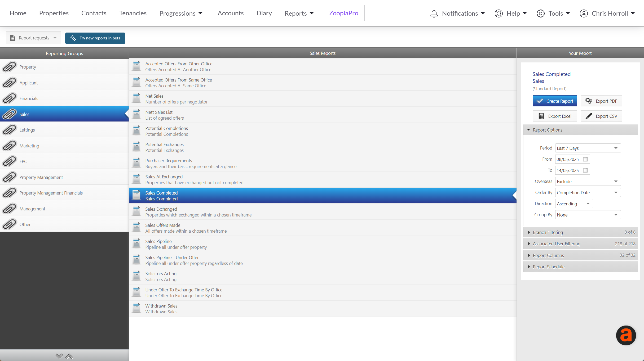Click the Help lifebuoy icon
Screen dimensions: 644x361
(x=499, y=13)
